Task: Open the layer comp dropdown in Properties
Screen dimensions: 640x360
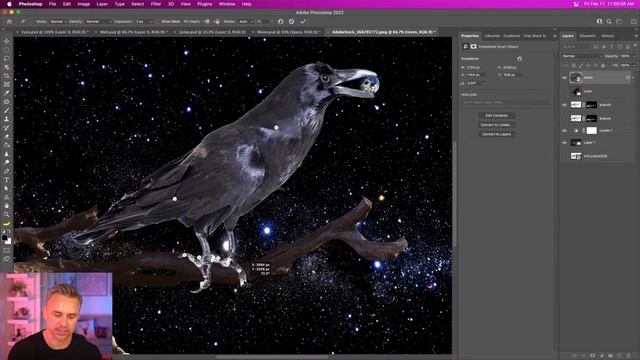Action: 506,102
